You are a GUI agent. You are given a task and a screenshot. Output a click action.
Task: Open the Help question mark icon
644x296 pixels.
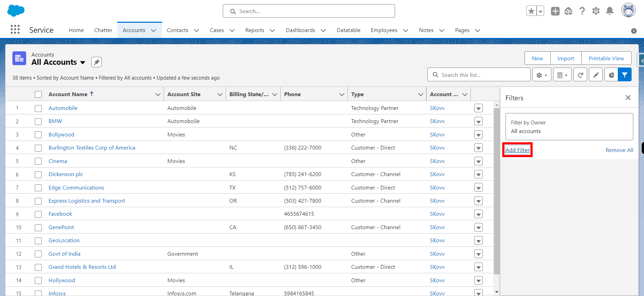582,11
